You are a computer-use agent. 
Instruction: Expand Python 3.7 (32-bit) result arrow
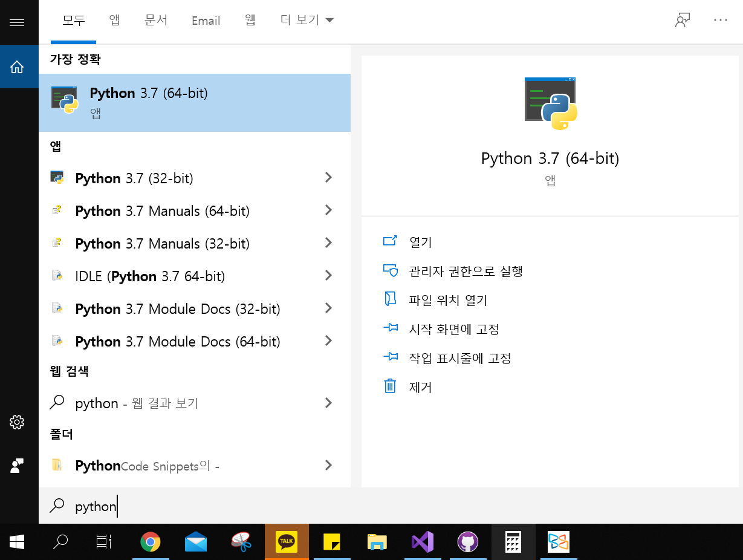tap(328, 177)
